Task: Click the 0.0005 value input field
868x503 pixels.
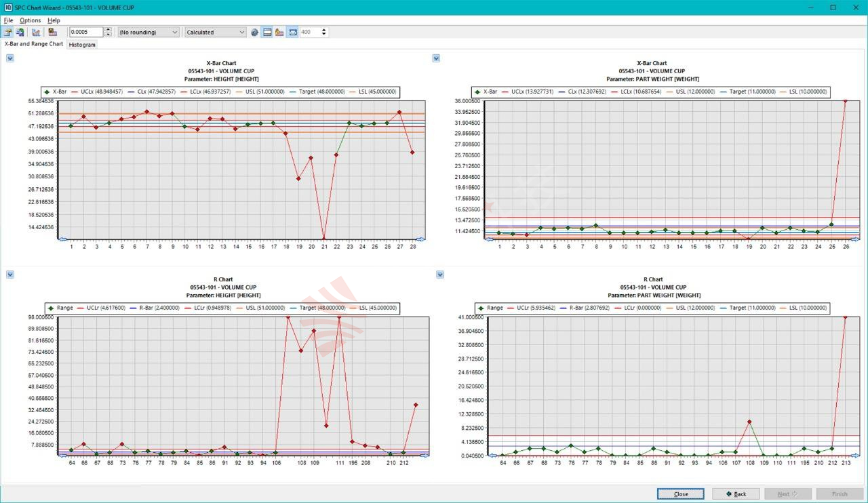Action: (x=86, y=32)
